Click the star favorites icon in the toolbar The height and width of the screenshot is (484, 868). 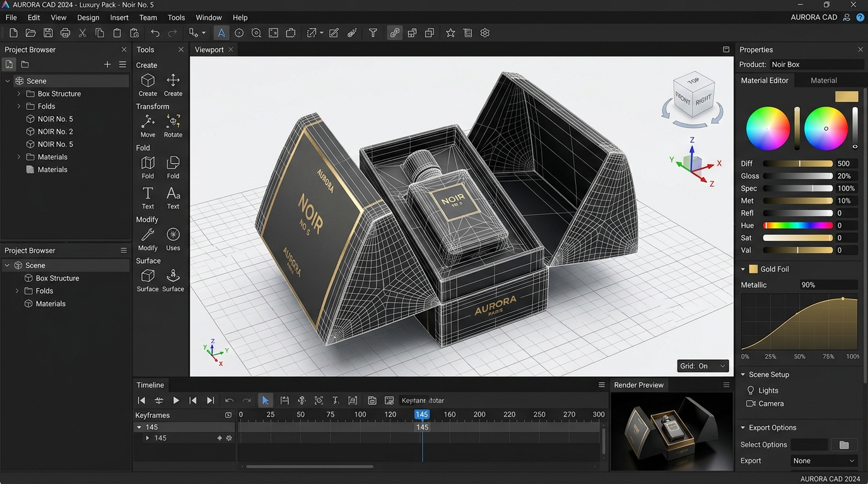[x=450, y=33]
